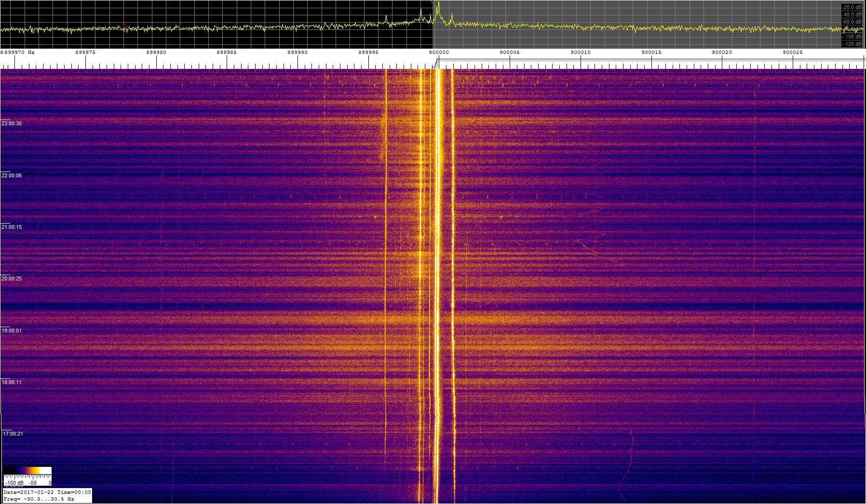Select the 23:00:30 time marker

point(12,123)
